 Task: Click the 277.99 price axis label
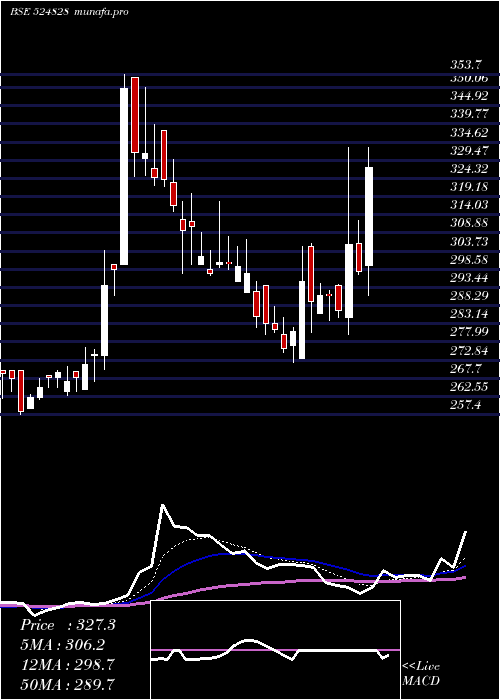pyautogui.click(x=469, y=333)
